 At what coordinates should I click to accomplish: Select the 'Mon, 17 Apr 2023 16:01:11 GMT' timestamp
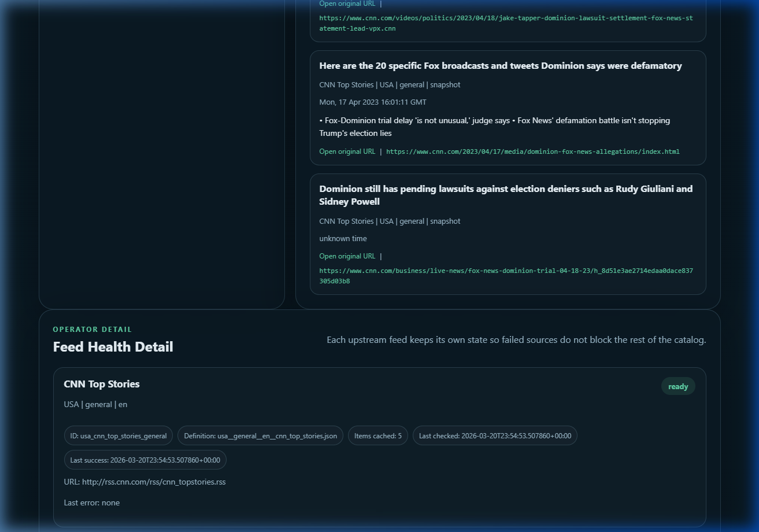point(373,102)
